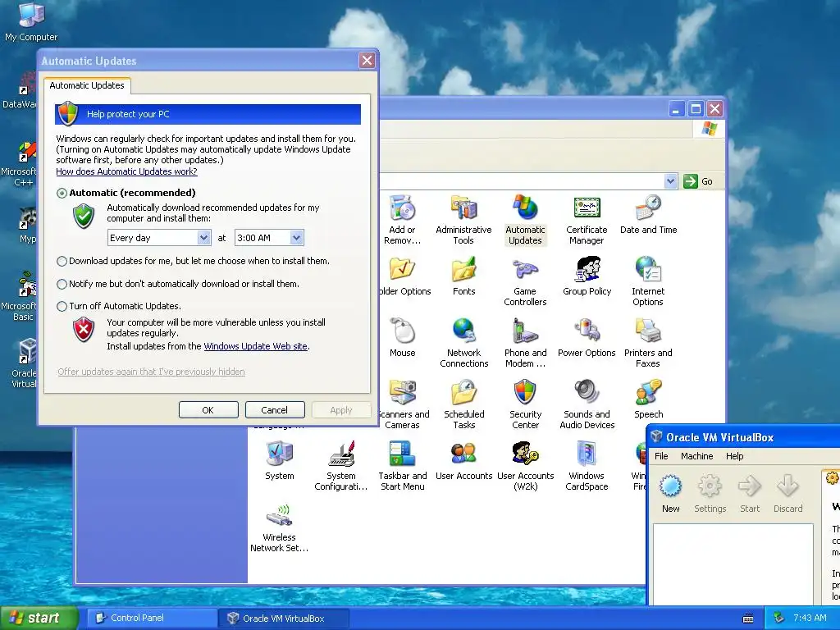Image resolution: width=840 pixels, height=630 pixels.
Task: Select the Automatic Updates Control Panel icon
Action: (x=525, y=220)
